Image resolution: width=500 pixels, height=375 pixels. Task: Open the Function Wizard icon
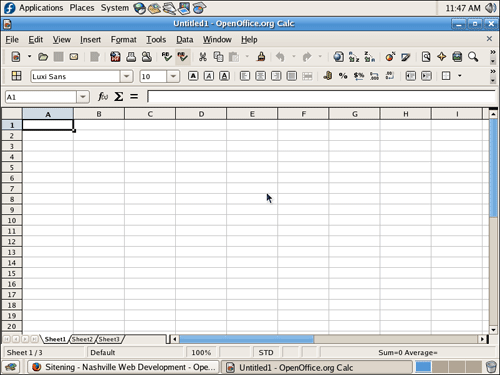tap(103, 97)
